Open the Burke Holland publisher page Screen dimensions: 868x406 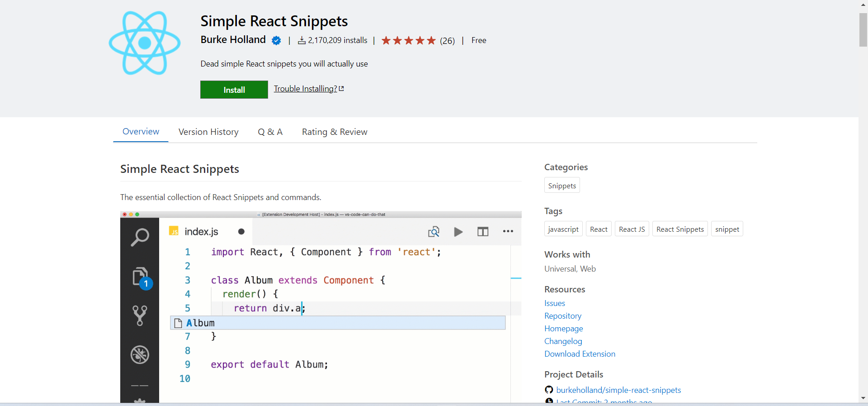[x=233, y=40]
